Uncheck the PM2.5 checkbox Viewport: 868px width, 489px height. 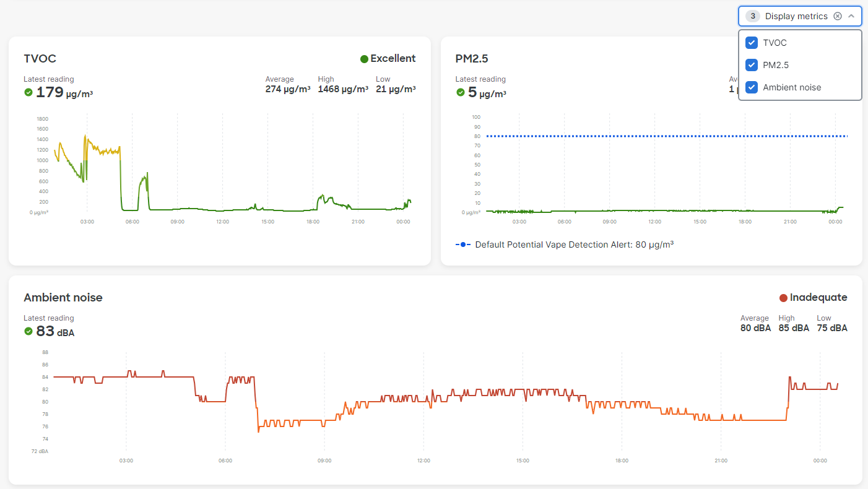tap(751, 65)
